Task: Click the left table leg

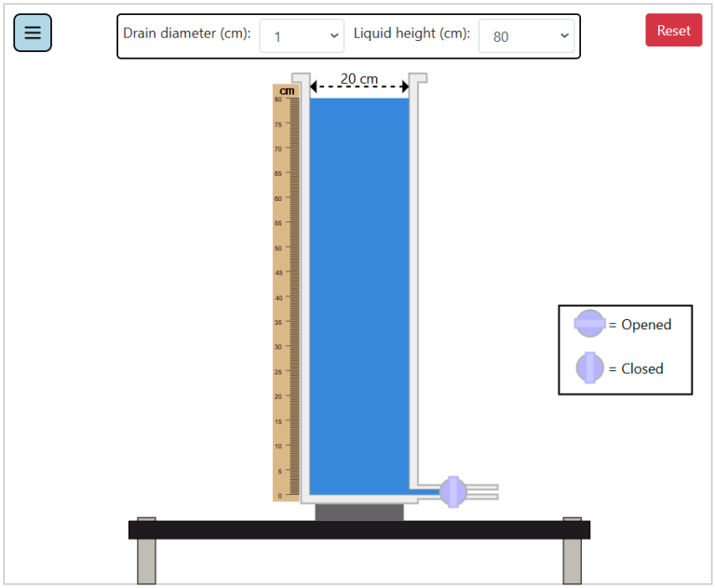Action: (146, 560)
